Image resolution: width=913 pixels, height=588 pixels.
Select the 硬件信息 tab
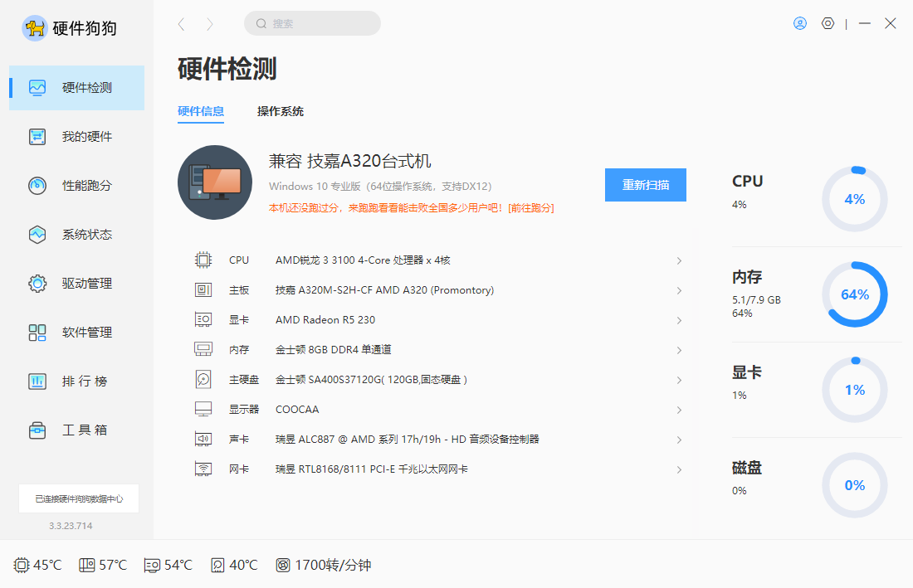201,110
